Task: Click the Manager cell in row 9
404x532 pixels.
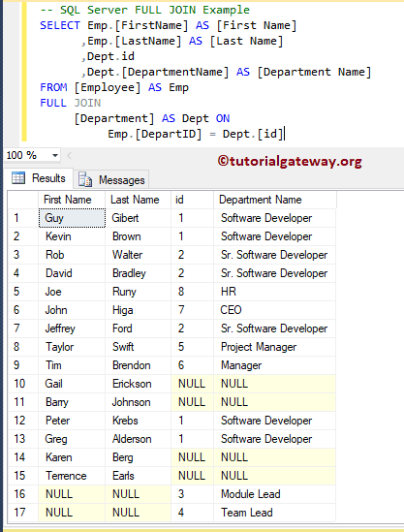Action: click(x=275, y=365)
